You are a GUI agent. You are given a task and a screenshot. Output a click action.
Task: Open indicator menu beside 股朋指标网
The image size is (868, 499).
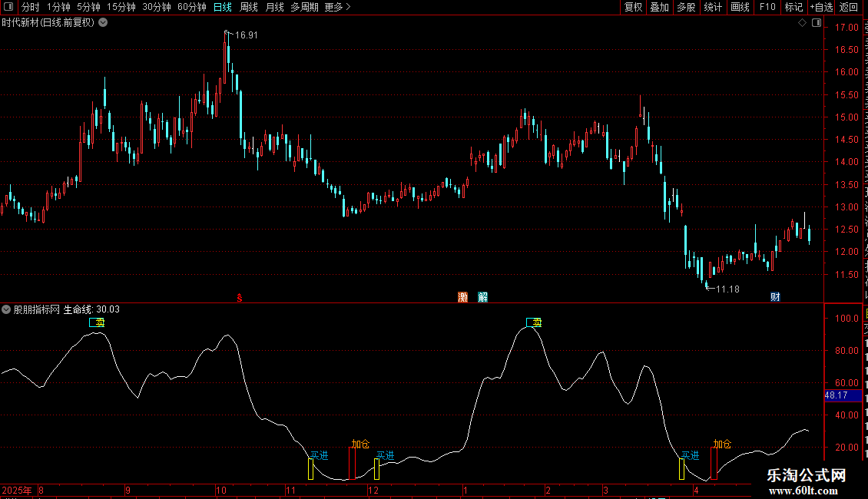pos(6,309)
